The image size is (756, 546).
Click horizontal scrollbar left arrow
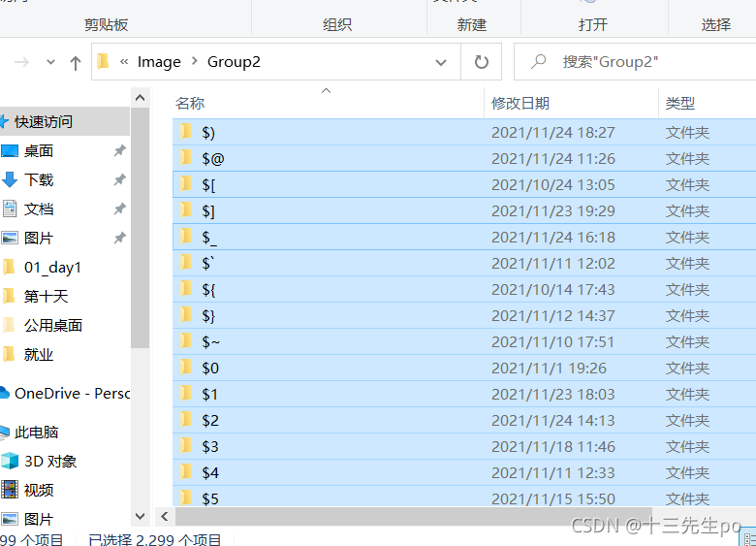click(165, 516)
